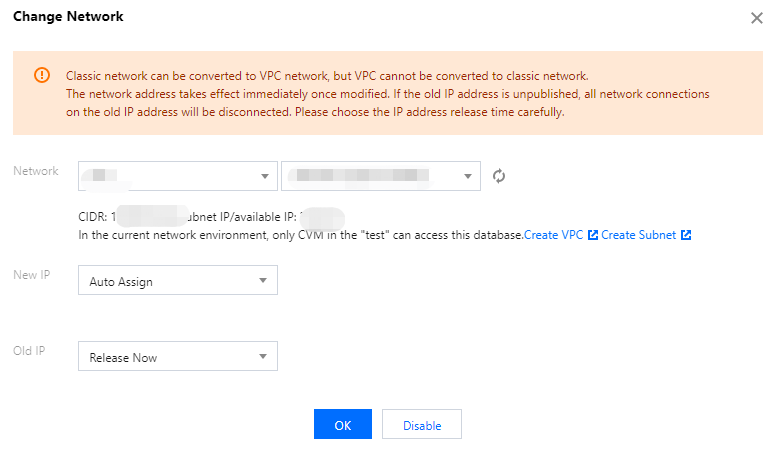The width and height of the screenshot is (773, 451).
Task: Click external-link icon beside Create VPC
Action: point(593,235)
